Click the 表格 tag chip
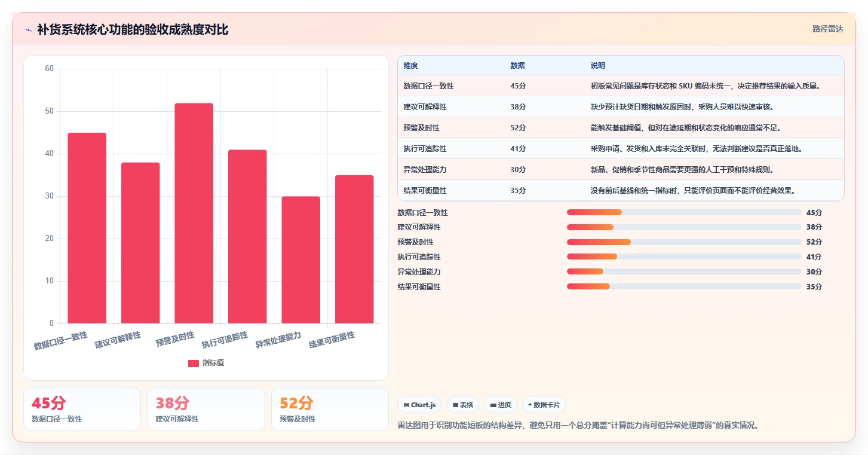This screenshot has width=868, height=455. [x=463, y=405]
